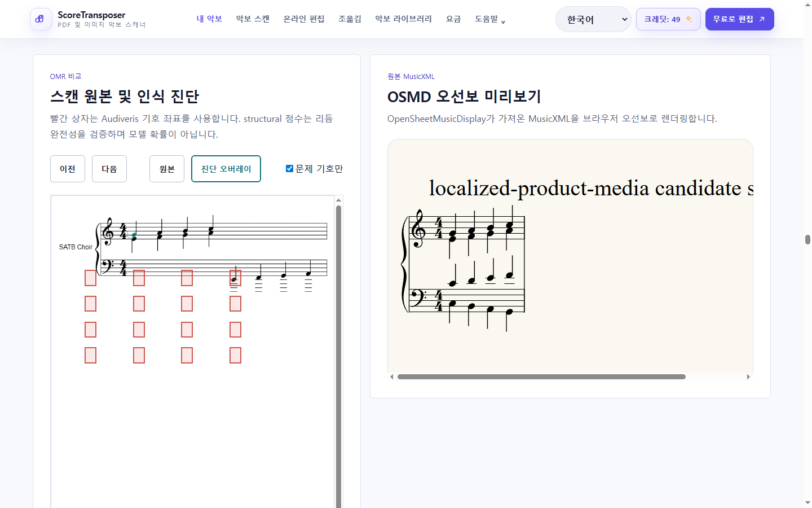Click the 원본 MusicXML label

pyautogui.click(x=411, y=76)
